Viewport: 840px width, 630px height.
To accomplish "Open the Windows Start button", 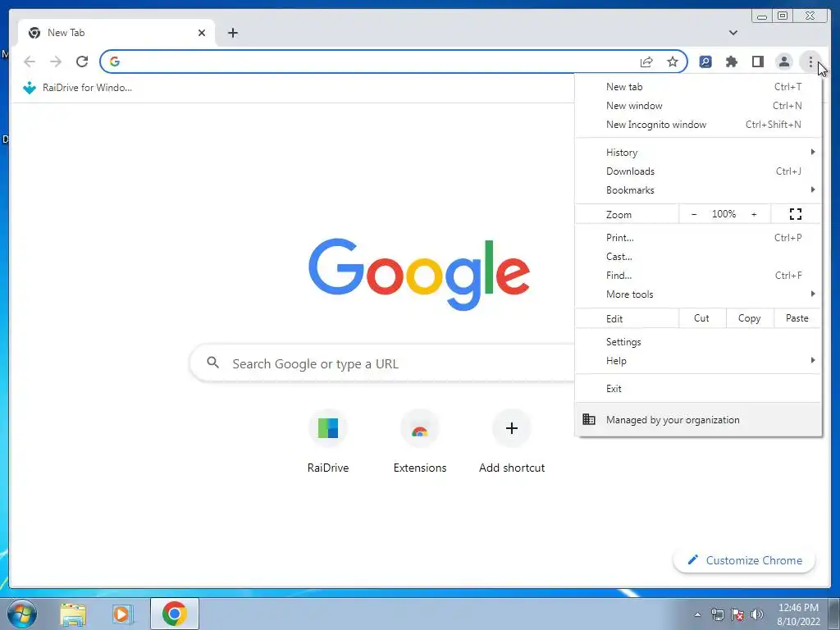I will [x=22, y=614].
